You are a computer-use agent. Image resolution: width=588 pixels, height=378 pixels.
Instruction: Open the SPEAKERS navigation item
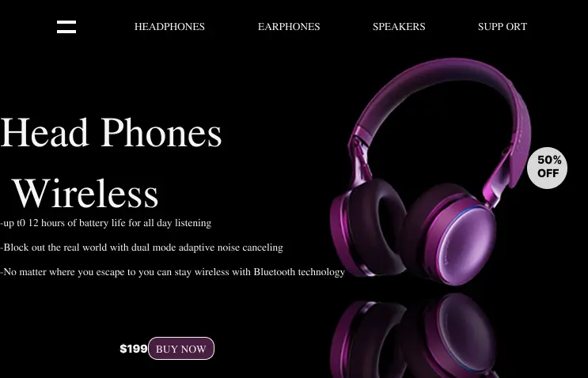[399, 27]
